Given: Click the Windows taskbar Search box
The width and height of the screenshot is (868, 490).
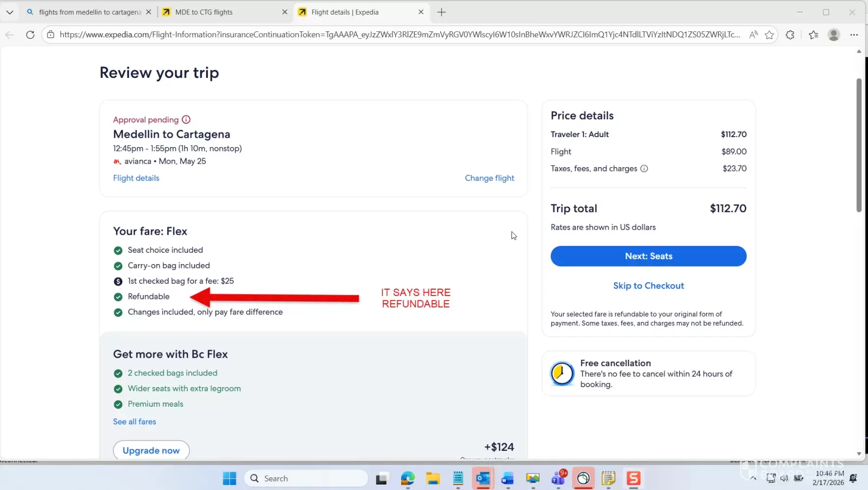Looking at the screenshot, I should click(306, 478).
